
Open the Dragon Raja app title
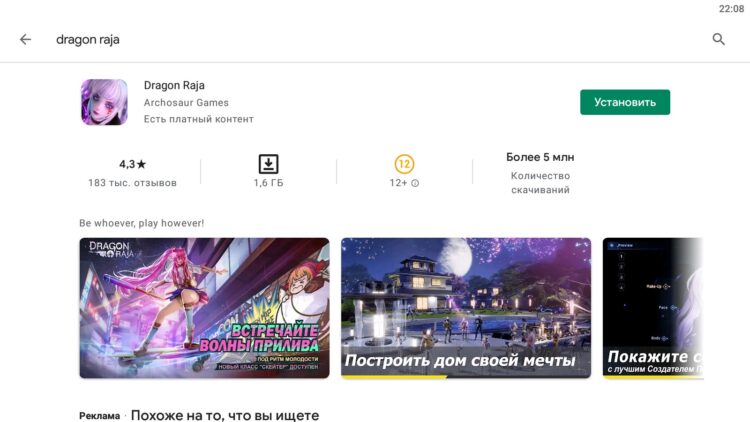(x=174, y=85)
